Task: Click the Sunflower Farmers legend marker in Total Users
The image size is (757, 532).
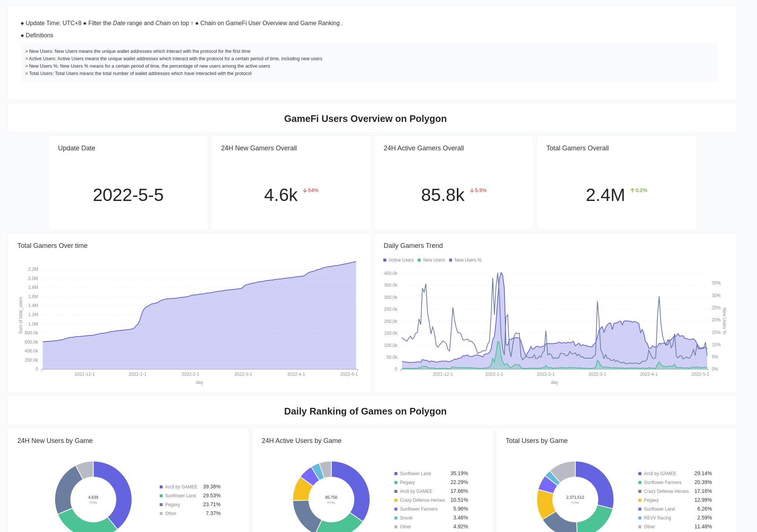Action: tap(639, 482)
